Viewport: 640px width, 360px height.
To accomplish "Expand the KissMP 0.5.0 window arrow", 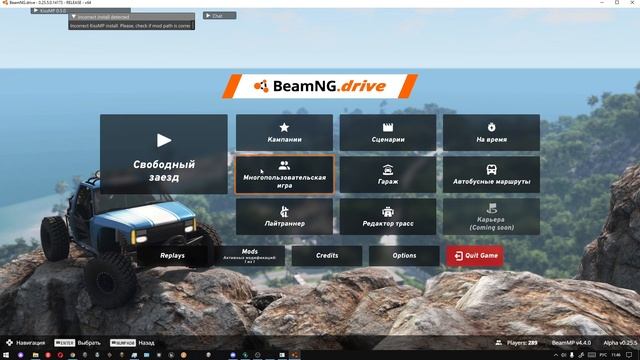I will click(x=36, y=11).
